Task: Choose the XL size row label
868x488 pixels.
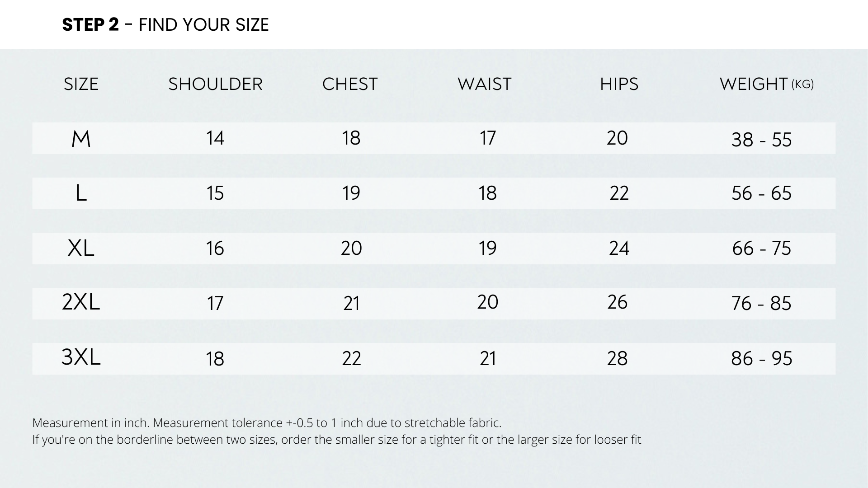Action: [81, 248]
